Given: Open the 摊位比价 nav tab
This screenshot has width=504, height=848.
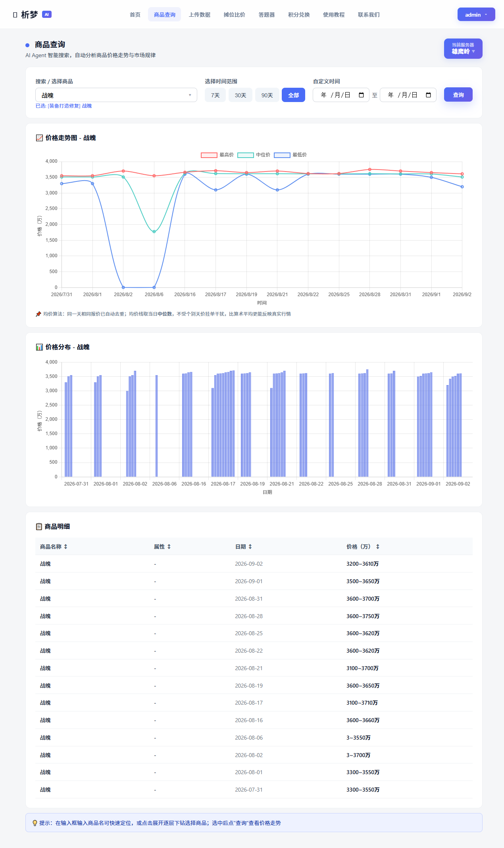Looking at the screenshot, I should point(235,15).
